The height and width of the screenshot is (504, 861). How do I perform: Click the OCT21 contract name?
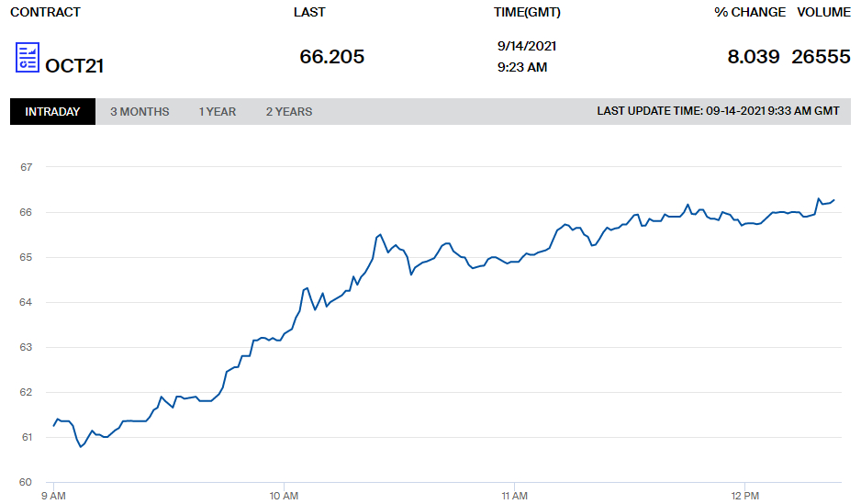(74, 66)
